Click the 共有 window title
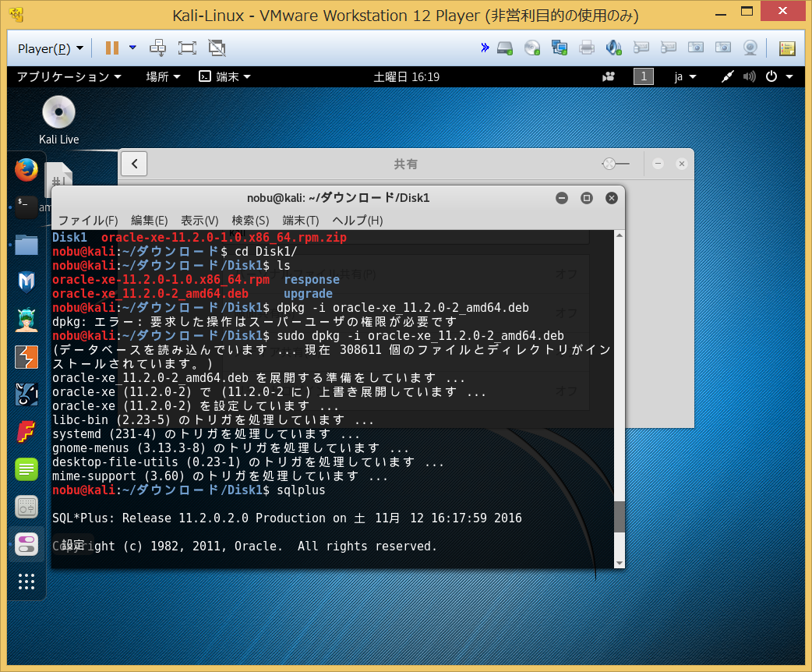This screenshot has width=812, height=672. coord(405,164)
